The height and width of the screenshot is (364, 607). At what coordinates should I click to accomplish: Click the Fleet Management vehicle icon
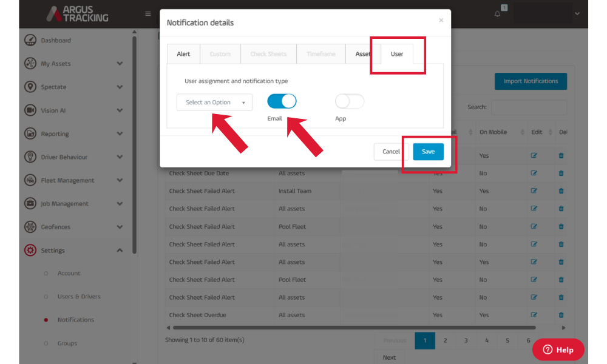coord(30,180)
